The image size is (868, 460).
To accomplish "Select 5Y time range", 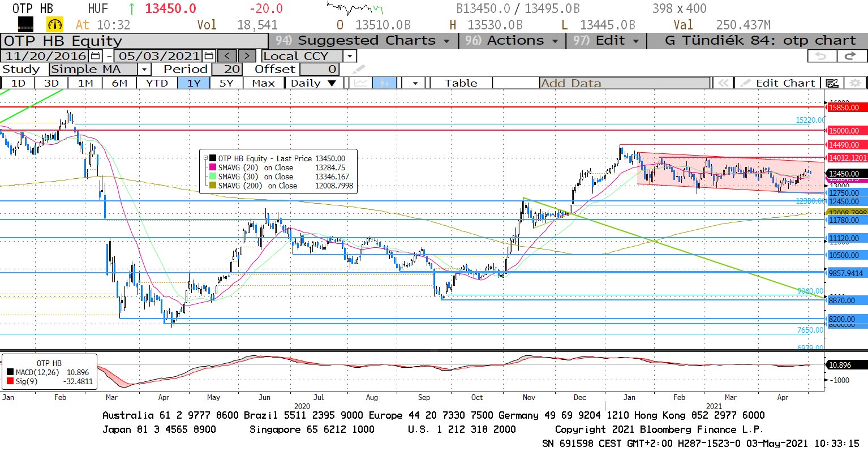I will pos(226,83).
